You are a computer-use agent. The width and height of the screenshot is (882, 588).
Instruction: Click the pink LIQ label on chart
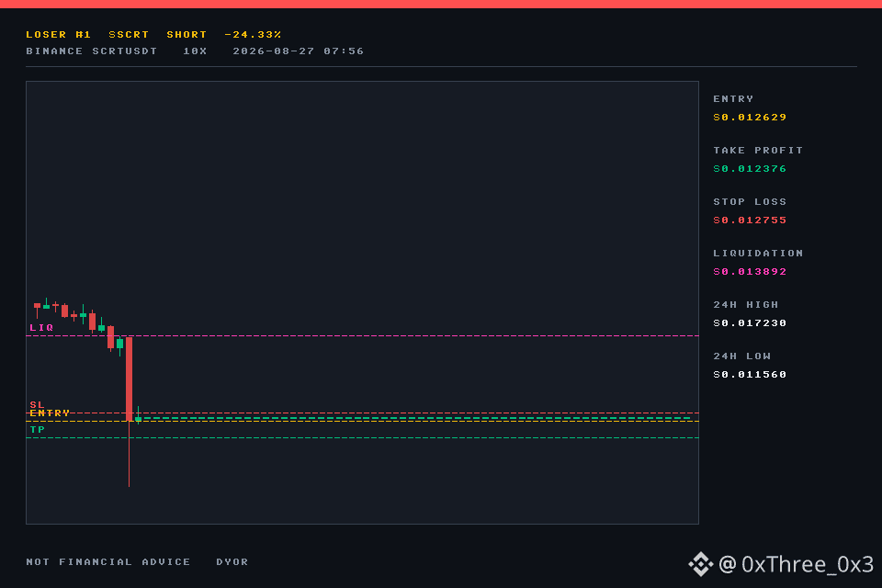[41, 327]
